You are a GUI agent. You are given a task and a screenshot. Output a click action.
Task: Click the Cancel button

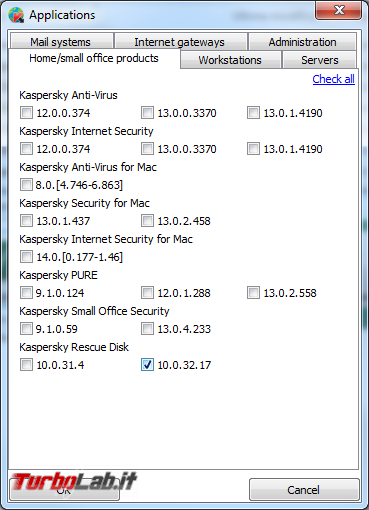click(x=304, y=490)
